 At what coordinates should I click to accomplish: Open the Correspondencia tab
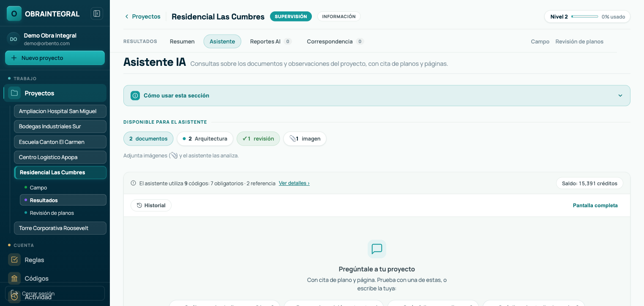tap(336, 41)
